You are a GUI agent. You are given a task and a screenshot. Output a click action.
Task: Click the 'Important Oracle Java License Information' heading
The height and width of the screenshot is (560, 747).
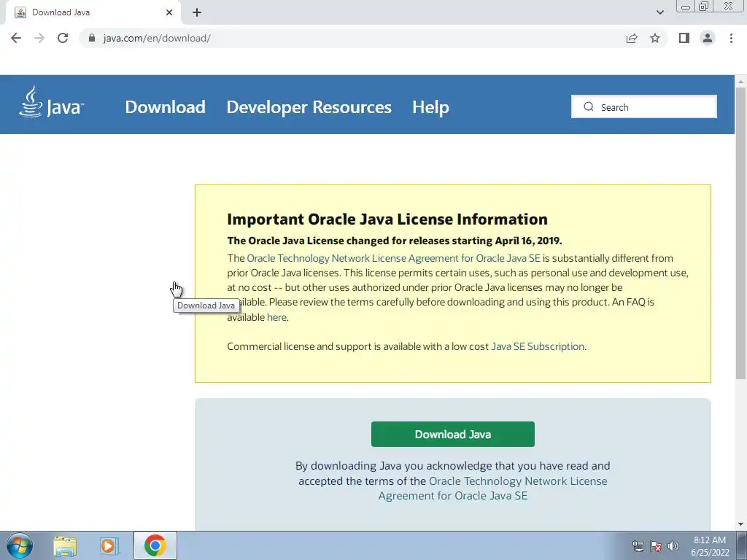point(387,219)
